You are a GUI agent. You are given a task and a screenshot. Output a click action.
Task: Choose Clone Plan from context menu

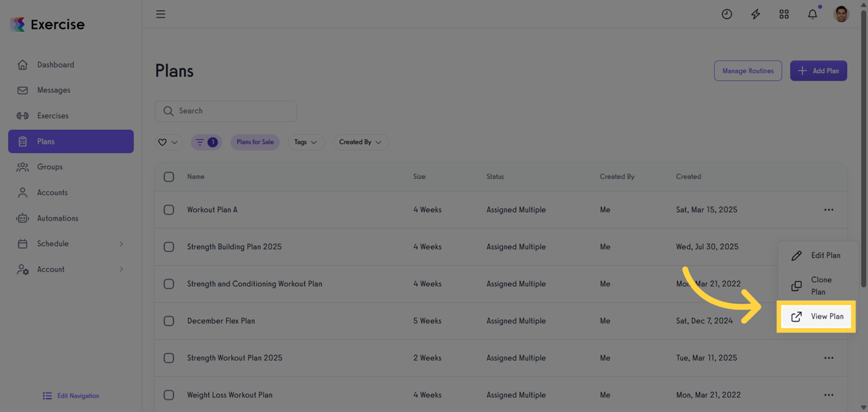click(818, 286)
